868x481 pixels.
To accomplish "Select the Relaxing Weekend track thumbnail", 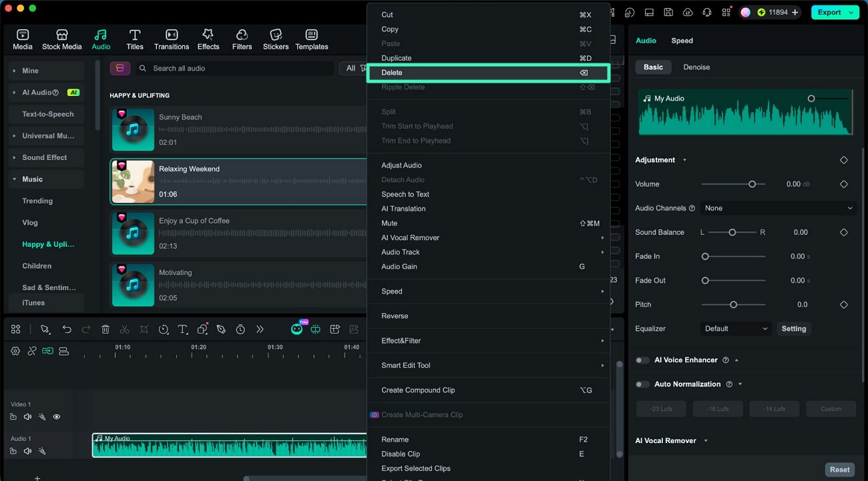I will pos(133,181).
